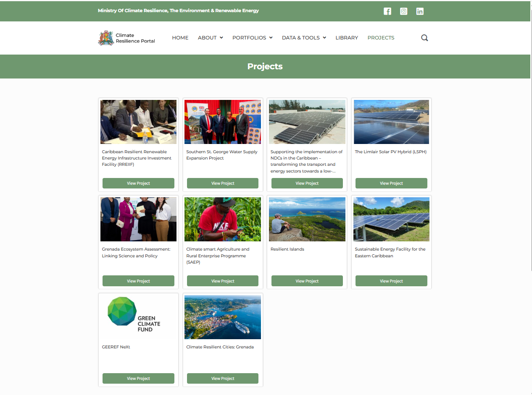Open the Instagram social icon
The height and width of the screenshot is (395, 532).
[403, 11]
